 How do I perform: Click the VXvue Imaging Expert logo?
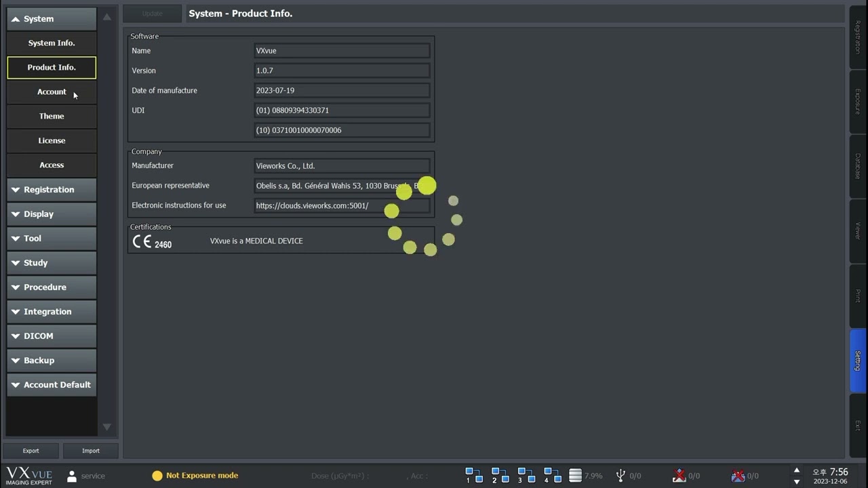click(29, 475)
